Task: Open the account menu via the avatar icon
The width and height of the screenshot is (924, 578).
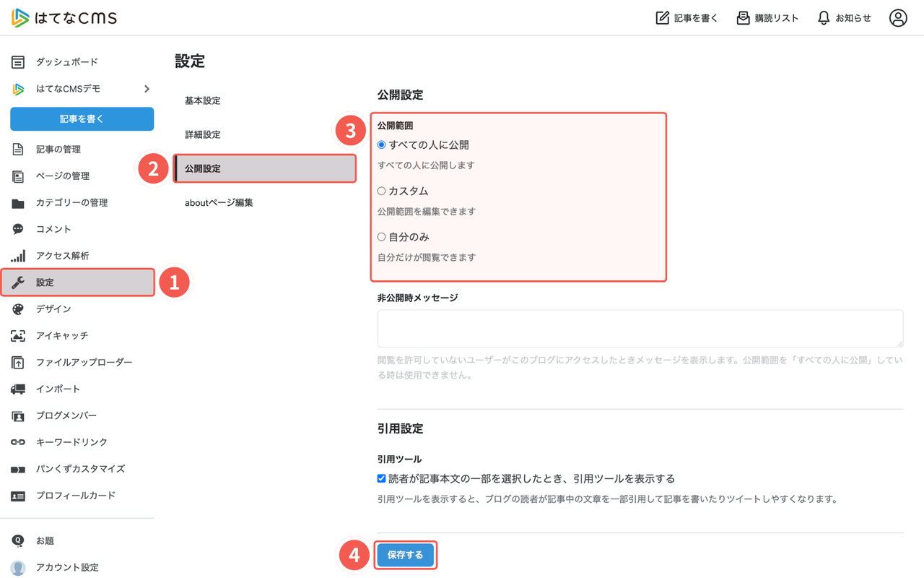Action: click(x=898, y=17)
